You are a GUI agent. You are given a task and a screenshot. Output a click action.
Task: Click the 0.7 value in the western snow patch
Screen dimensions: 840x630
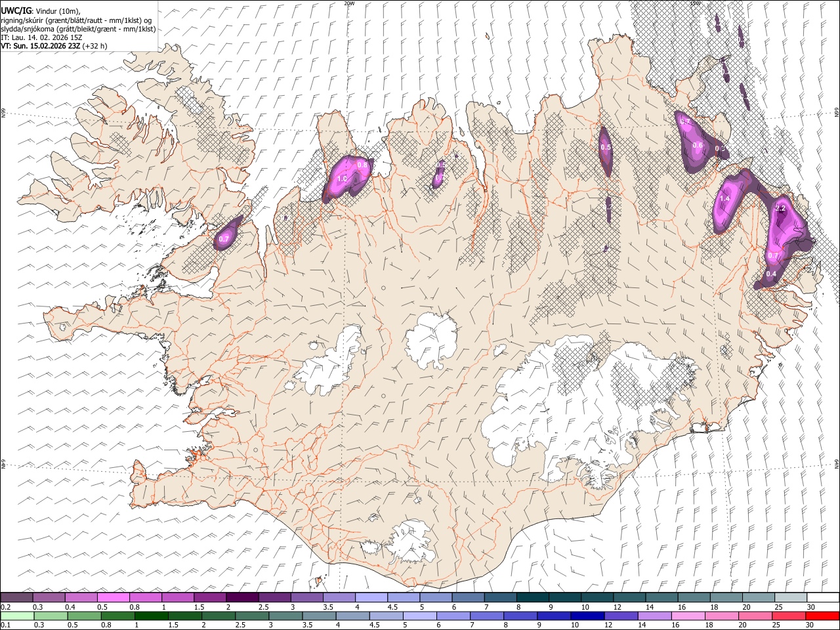[x=224, y=239]
